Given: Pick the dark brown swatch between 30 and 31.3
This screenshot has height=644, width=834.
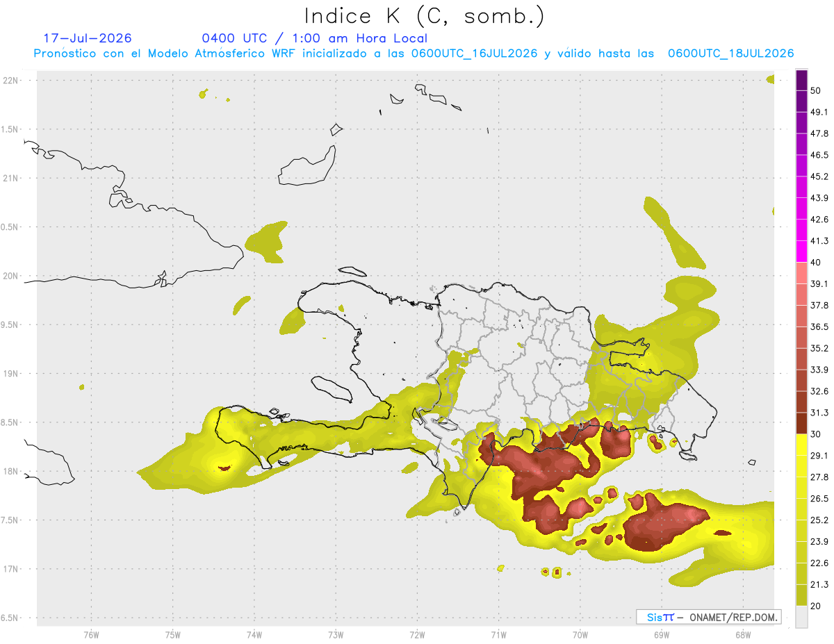Looking at the screenshot, I should pos(801,423).
